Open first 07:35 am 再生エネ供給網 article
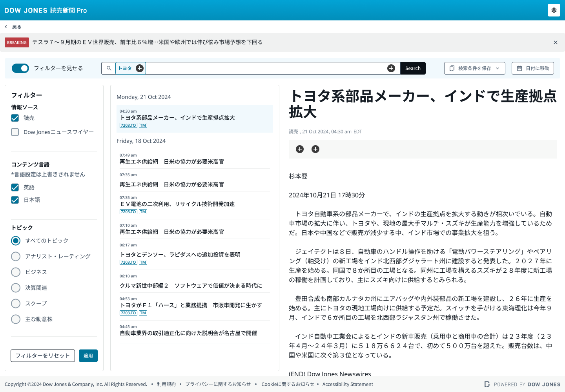 click(195, 180)
